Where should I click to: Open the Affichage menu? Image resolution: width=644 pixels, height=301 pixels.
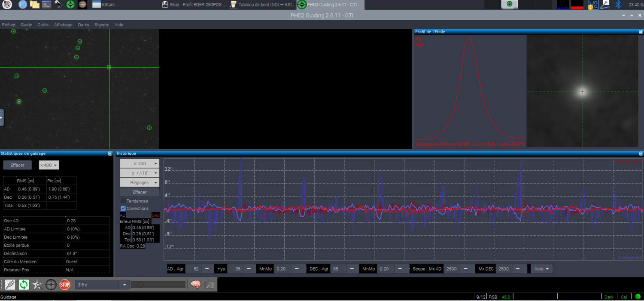63,25
